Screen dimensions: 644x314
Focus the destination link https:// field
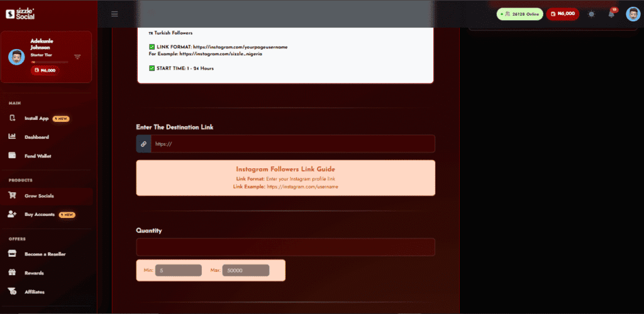[293, 144]
